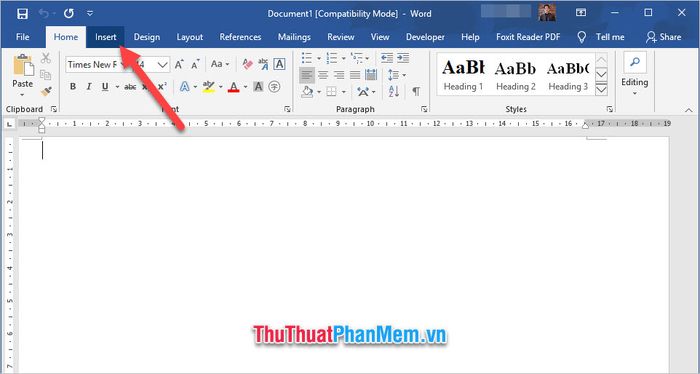Click the Times New Roman font name box

click(93, 65)
